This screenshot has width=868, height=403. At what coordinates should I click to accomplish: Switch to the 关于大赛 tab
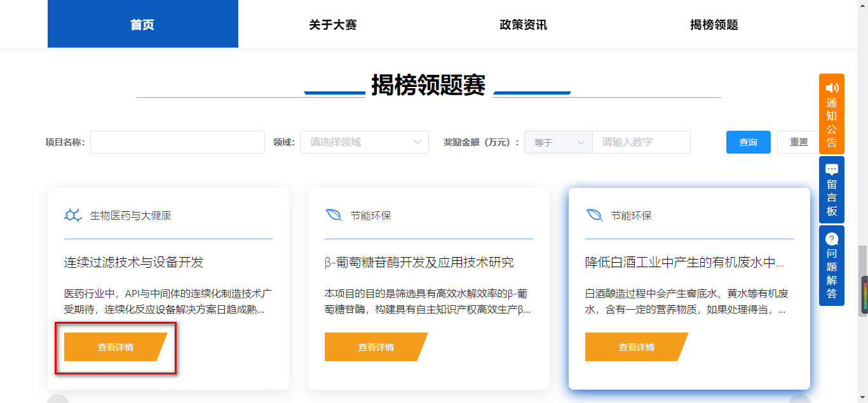[332, 25]
